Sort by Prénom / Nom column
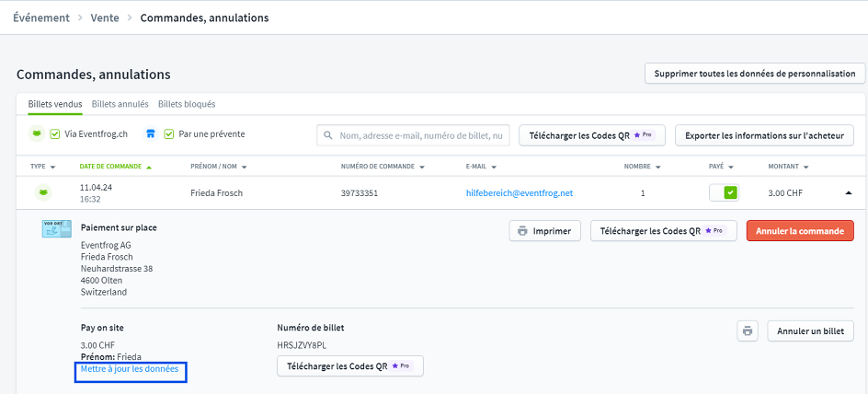This screenshot has width=868, height=394. (x=219, y=167)
